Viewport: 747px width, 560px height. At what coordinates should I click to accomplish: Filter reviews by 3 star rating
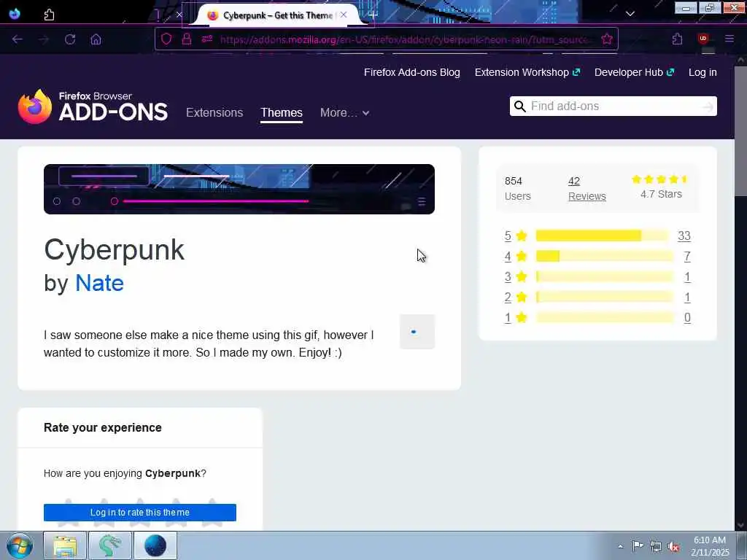(x=516, y=276)
